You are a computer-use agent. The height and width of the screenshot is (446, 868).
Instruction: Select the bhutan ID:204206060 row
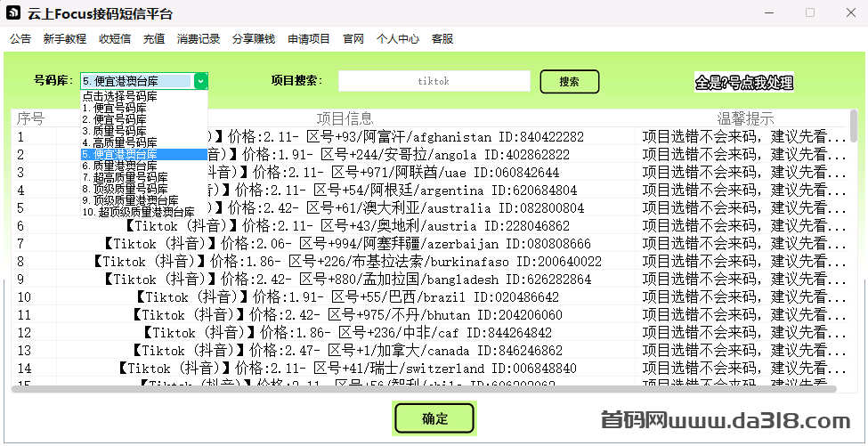click(431, 315)
